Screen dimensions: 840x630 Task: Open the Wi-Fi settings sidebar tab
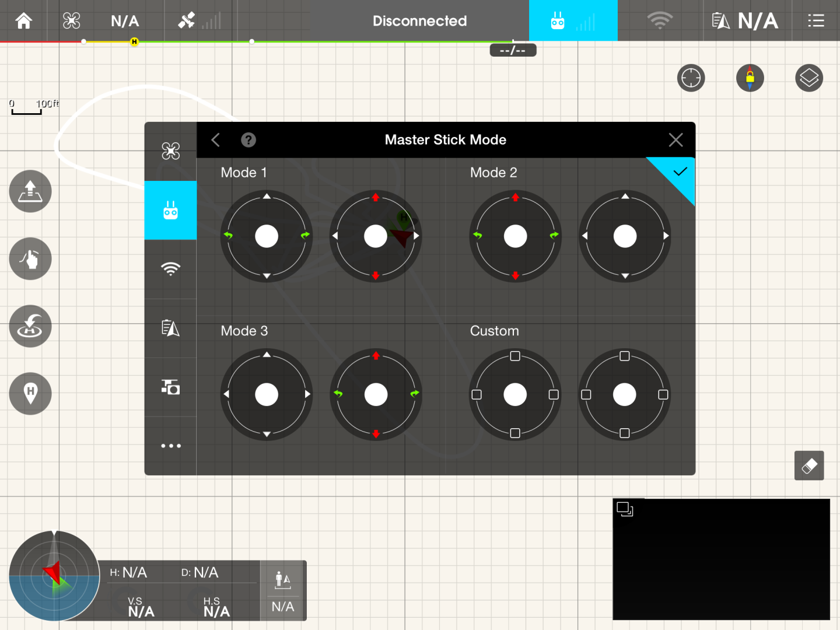pyautogui.click(x=170, y=269)
